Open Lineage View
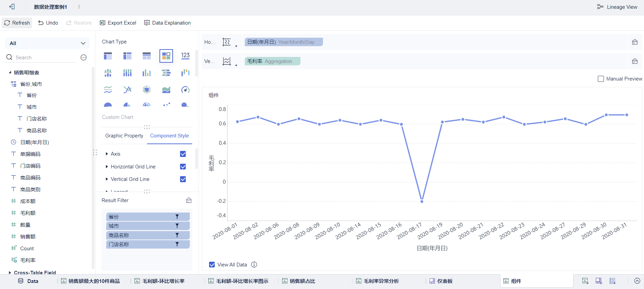The width and height of the screenshot is (644, 289). [617, 7]
